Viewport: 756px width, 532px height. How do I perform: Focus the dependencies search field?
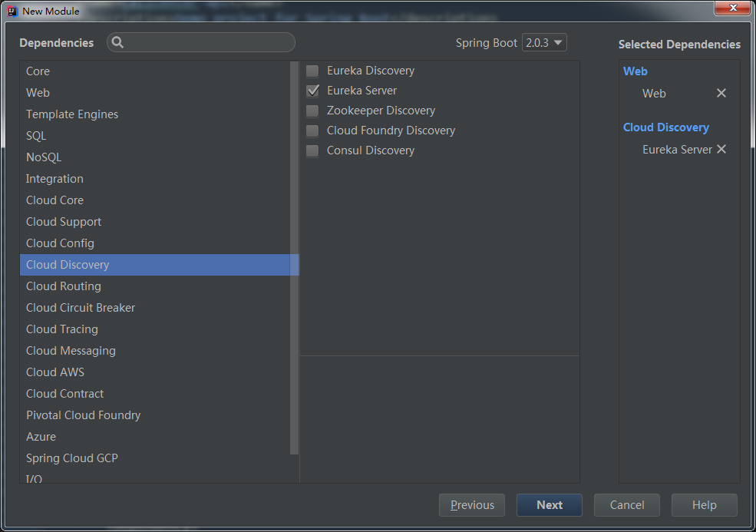point(201,42)
